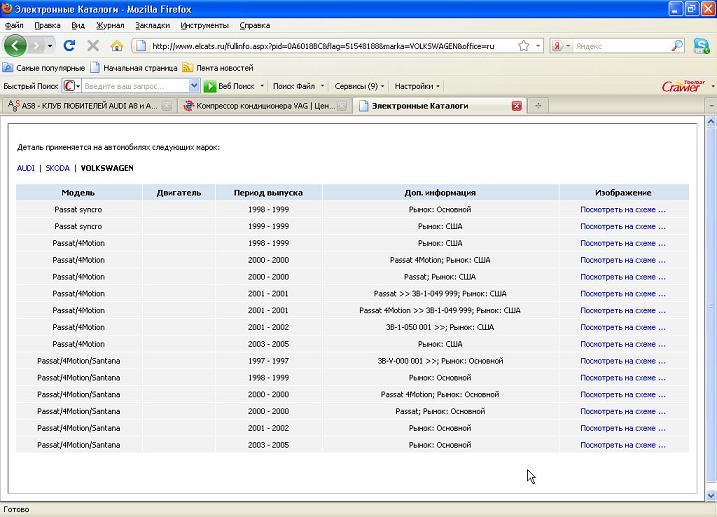The height and width of the screenshot is (517, 717).
Task: Open Yandex search engine selector
Action: pos(562,46)
